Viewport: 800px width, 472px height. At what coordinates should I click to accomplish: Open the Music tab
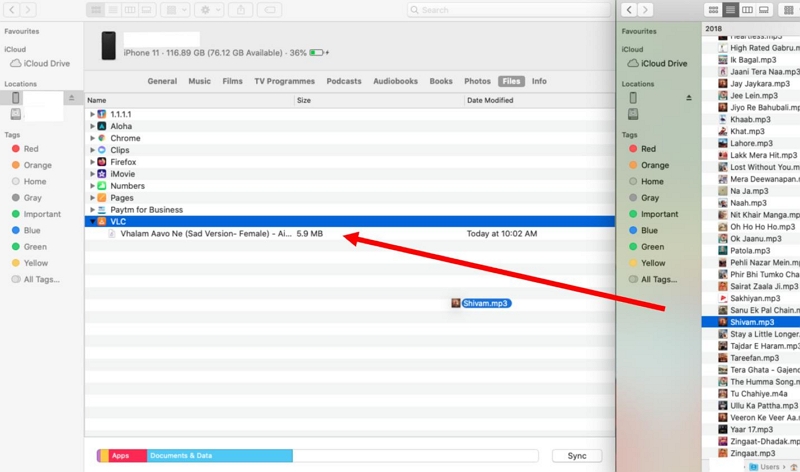[199, 81]
